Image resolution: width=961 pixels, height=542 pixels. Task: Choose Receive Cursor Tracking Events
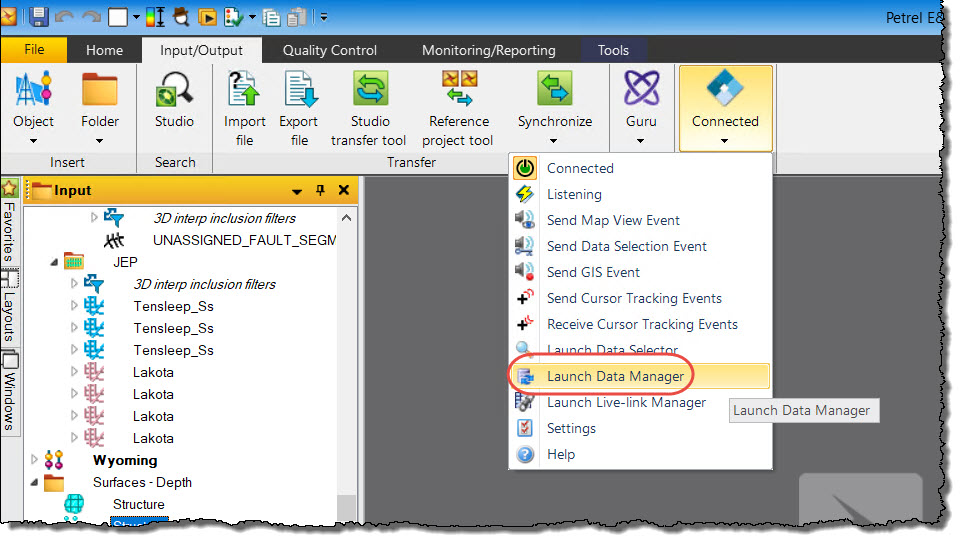click(640, 324)
